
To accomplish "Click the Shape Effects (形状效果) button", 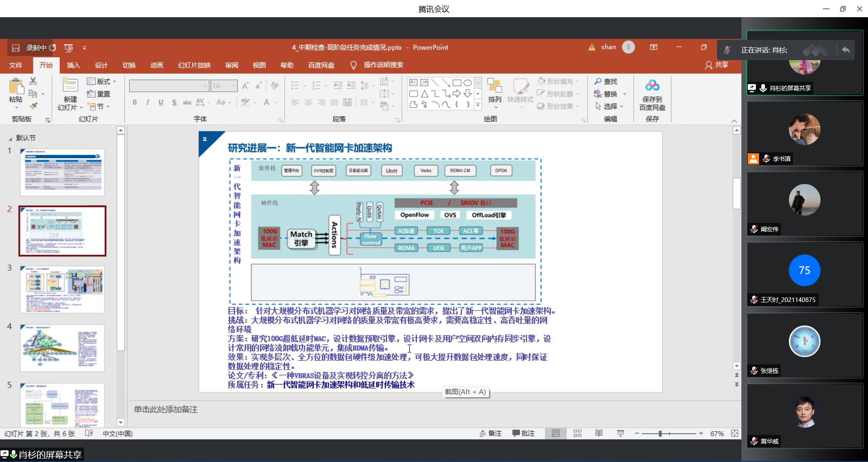I will coord(558,106).
